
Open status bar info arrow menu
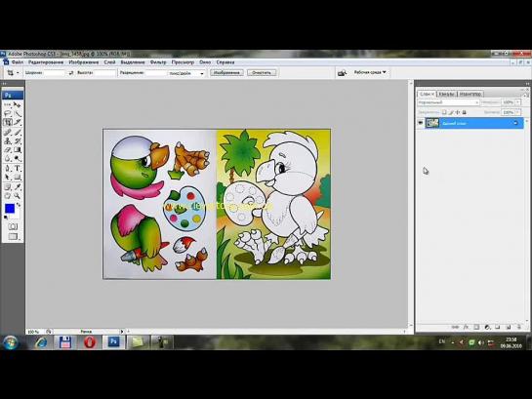(122, 332)
